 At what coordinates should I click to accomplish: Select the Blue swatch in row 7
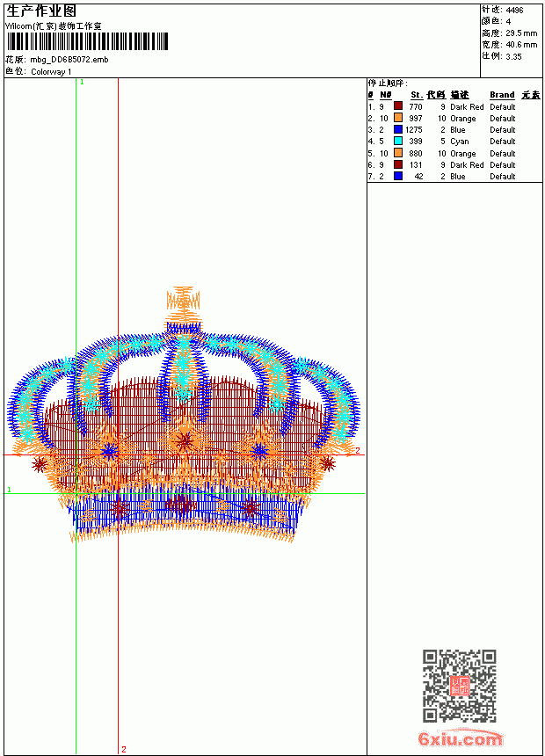[x=398, y=176]
